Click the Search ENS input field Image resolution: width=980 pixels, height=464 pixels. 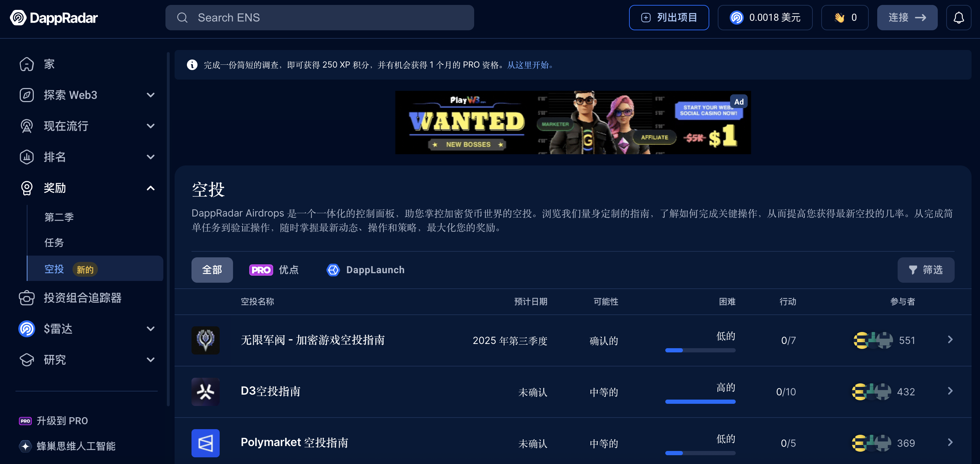coord(320,18)
